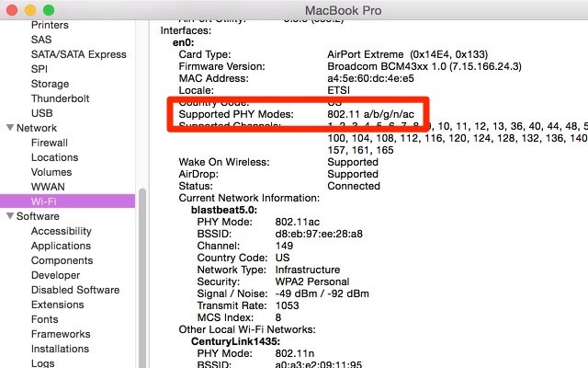Click the MCS Index value 8
This screenshot has height=368, width=588.
[277, 317]
